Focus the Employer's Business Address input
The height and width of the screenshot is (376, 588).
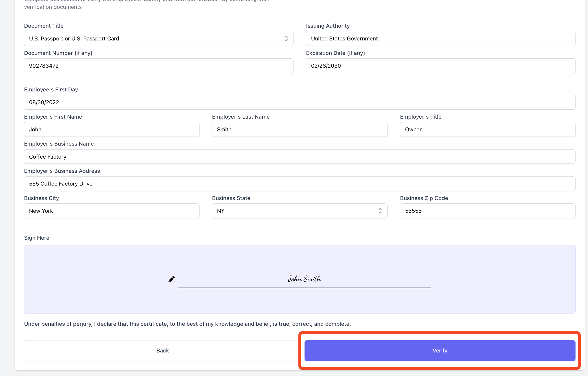pos(300,184)
